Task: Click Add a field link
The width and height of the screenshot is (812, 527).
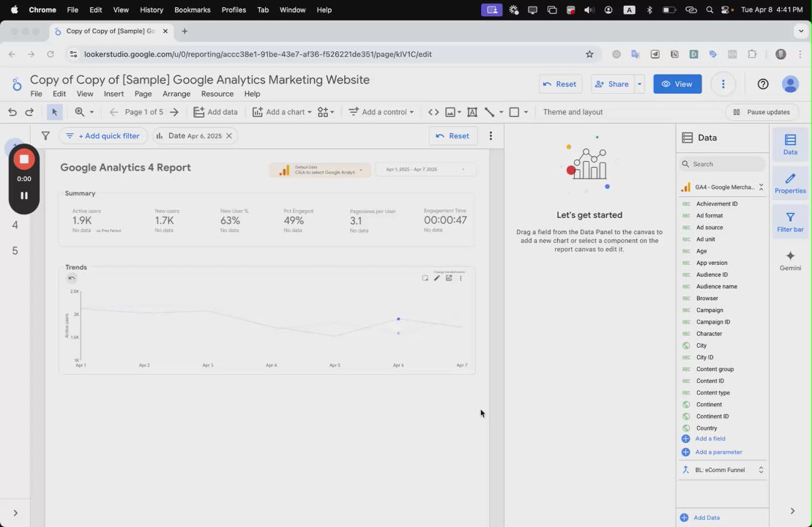Action: [710, 438]
